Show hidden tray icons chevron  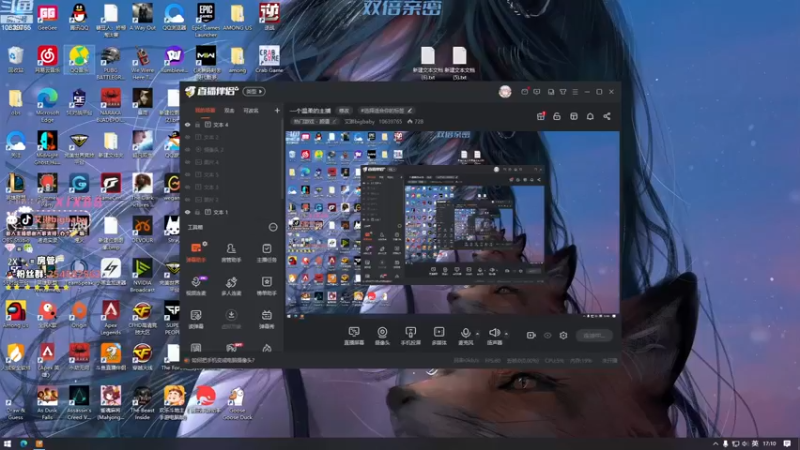(715, 444)
